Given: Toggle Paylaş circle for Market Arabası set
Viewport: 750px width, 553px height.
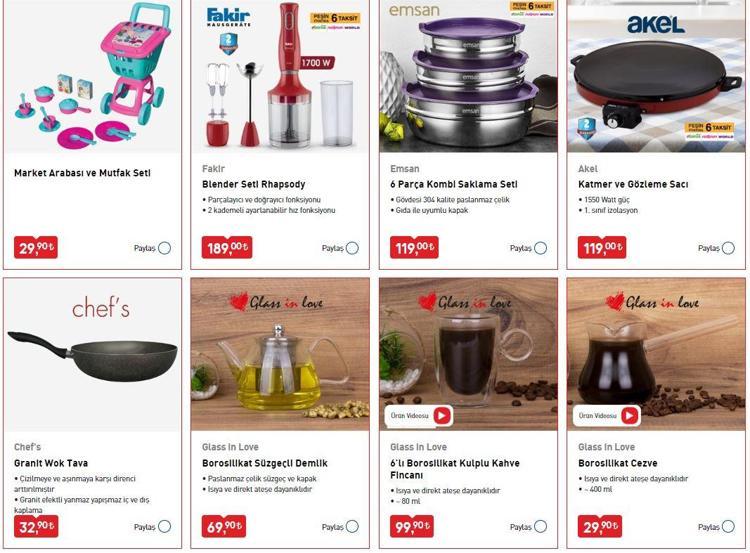Looking at the screenshot, I should click(x=165, y=248).
